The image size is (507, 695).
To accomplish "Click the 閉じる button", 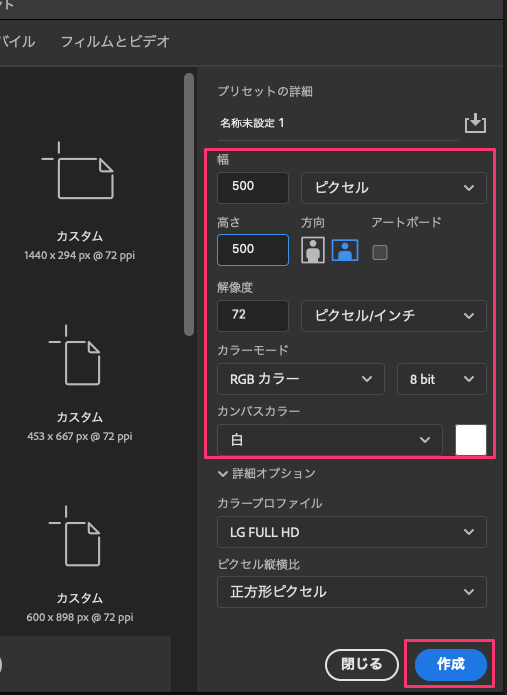I will (362, 664).
